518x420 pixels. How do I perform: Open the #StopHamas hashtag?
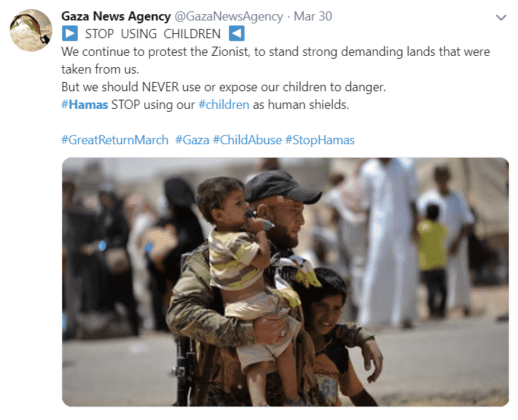tap(320, 140)
